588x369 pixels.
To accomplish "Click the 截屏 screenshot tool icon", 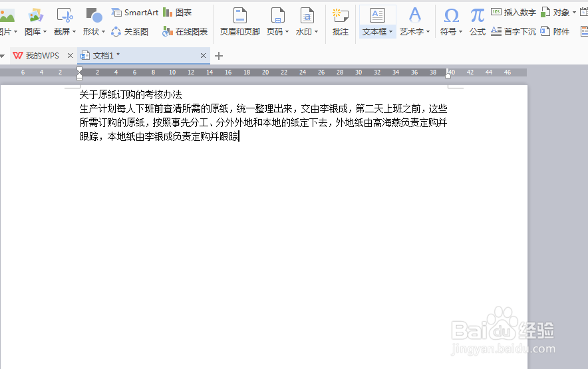I will pos(65,15).
